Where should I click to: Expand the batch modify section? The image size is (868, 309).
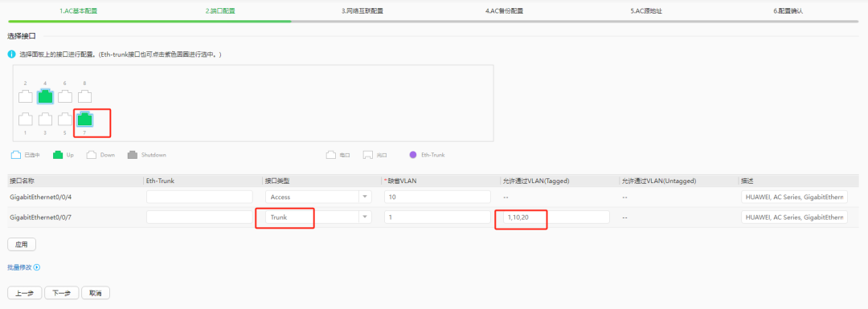[x=24, y=267]
